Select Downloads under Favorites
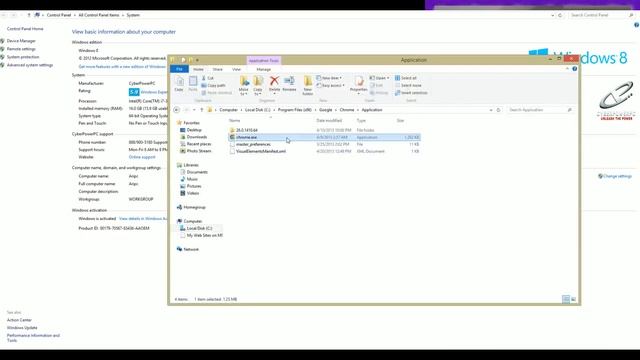The image size is (640, 360). click(x=197, y=137)
